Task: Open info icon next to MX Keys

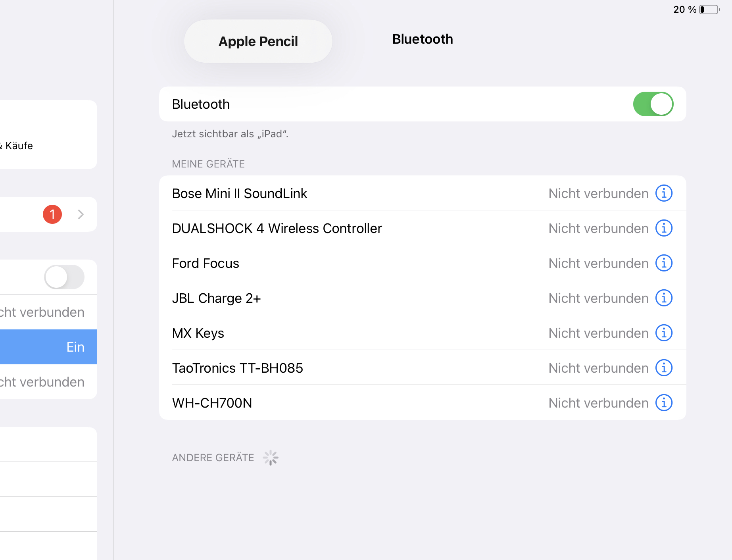Action: tap(664, 333)
